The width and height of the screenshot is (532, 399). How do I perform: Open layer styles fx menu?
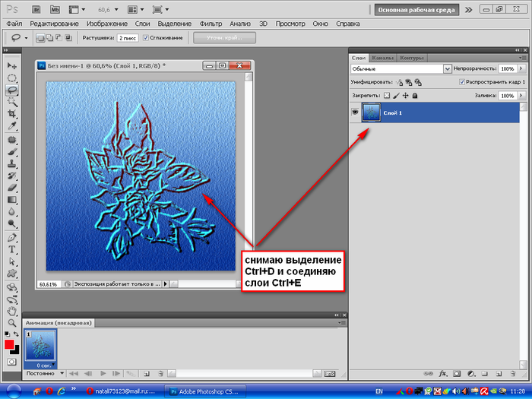click(x=443, y=374)
